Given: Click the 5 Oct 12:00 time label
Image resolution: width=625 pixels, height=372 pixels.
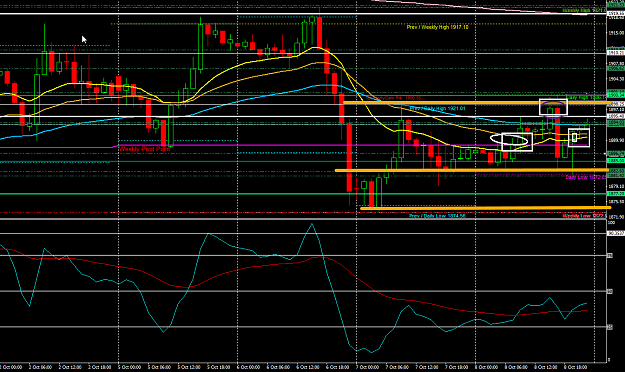Looking at the screenshot, I should coord(189,367).
